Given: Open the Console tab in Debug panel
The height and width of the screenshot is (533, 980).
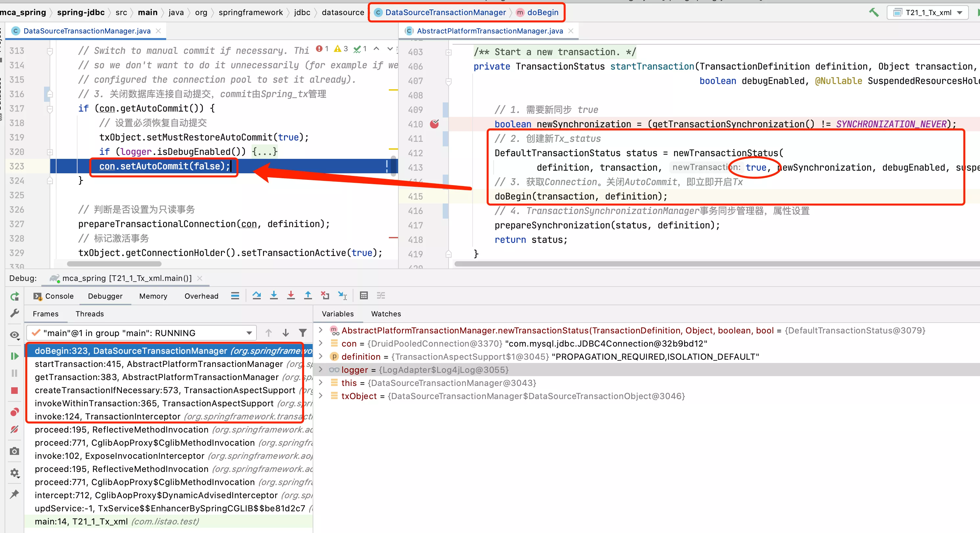Looking at the screenshot, I should 54,296.
